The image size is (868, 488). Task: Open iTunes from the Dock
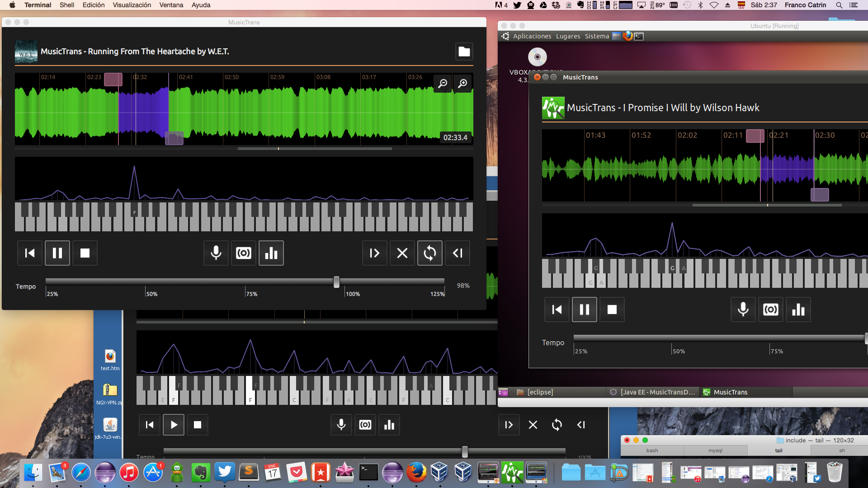coord(129,473)
